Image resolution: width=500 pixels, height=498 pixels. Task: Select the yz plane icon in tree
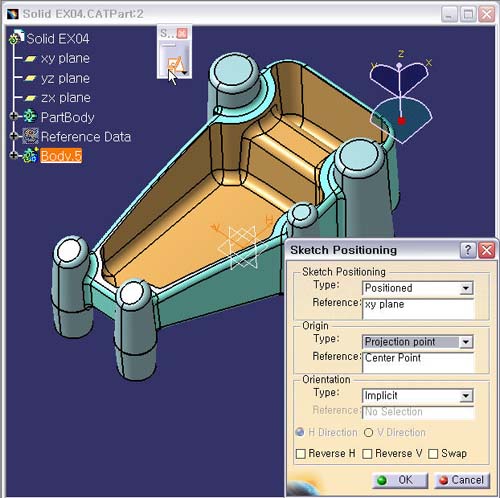point(30,78)
